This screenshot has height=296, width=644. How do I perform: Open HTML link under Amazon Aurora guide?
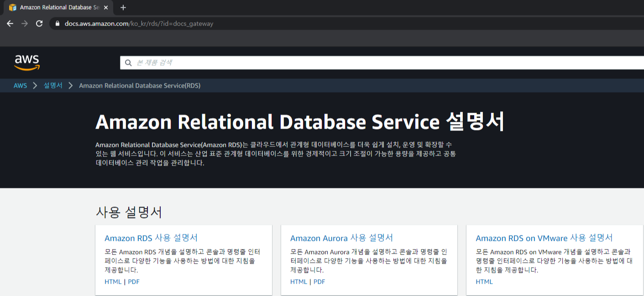point(299,282)
